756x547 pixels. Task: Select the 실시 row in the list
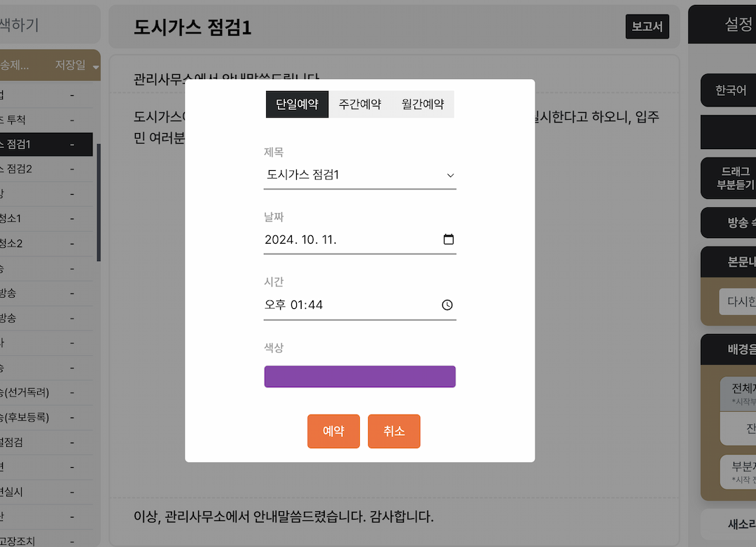pos(46,492)
